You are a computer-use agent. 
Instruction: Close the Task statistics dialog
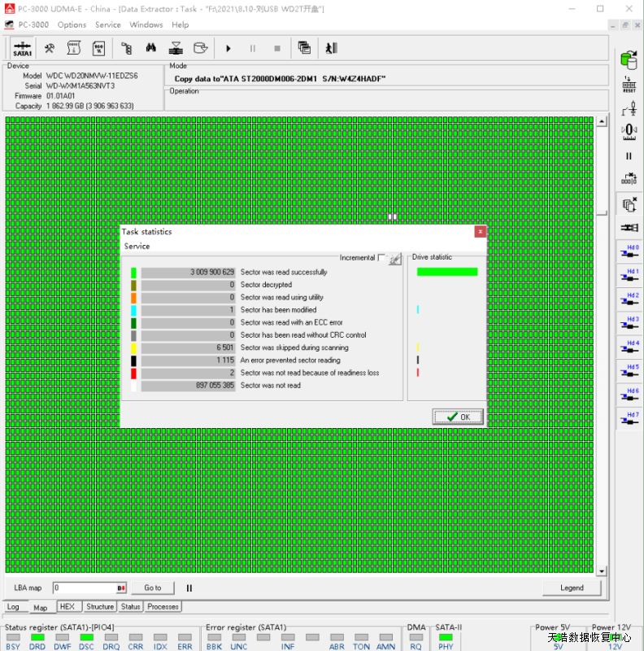pos(480,232)
